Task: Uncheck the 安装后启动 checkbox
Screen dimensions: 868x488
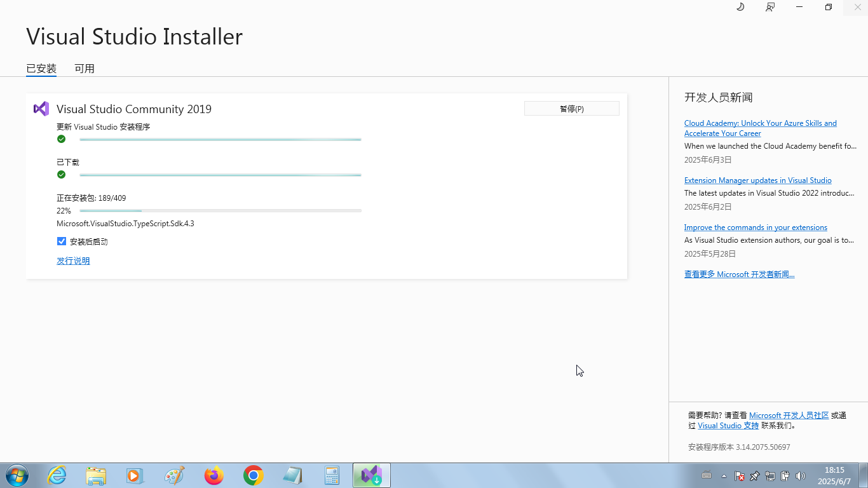Action: [x=62, y=241]
